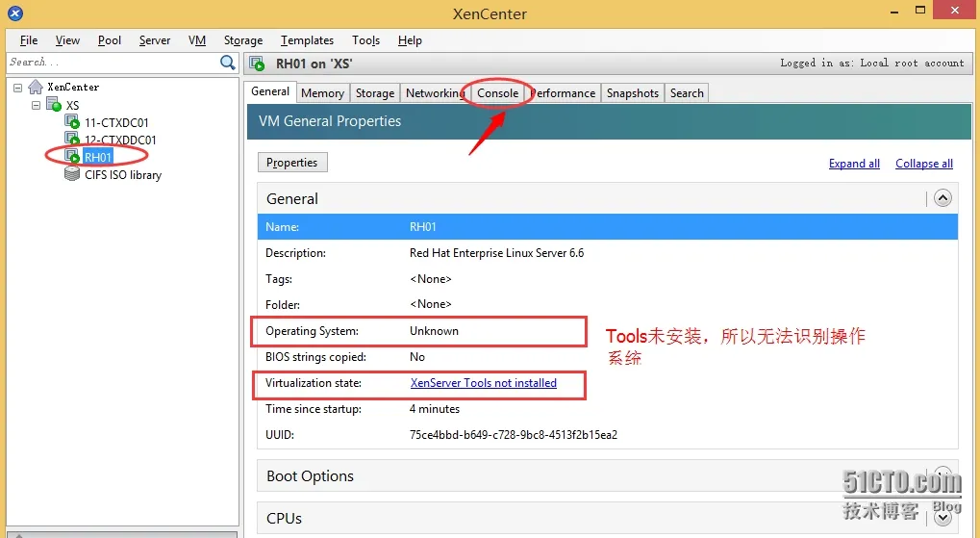Click the CIFS ISO library storage icon

tap(72, 174)
